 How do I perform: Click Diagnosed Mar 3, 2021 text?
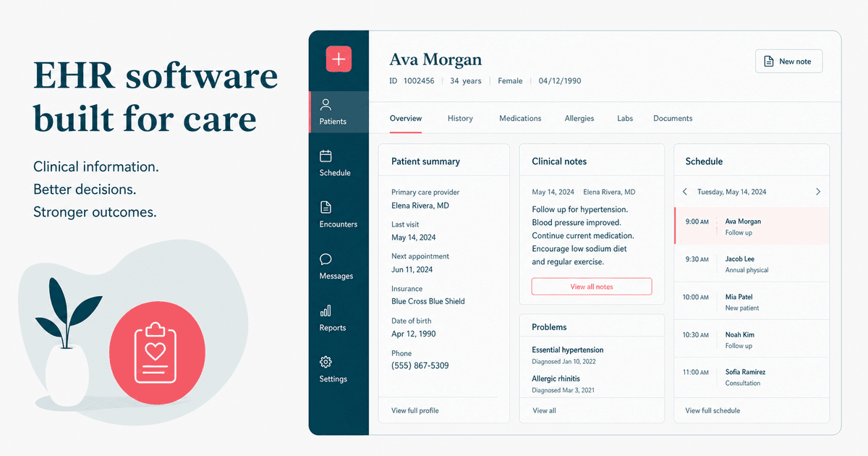tap(562, 390)
